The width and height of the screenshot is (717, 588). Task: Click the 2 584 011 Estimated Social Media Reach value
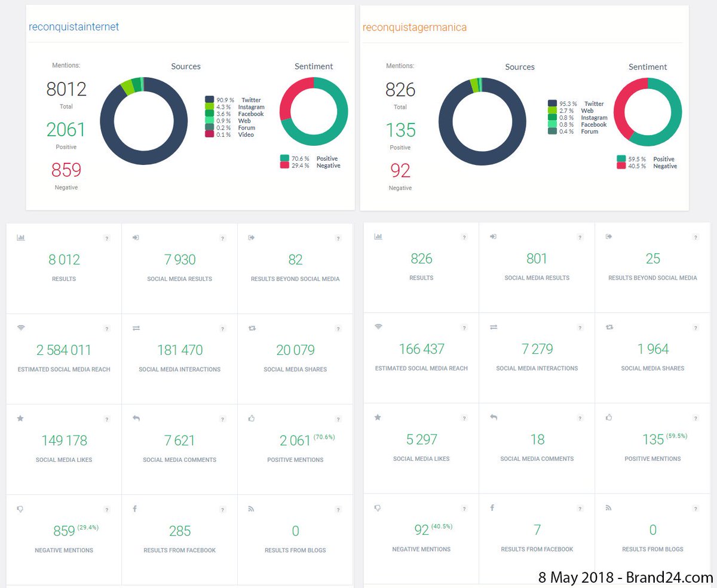click(x=64, y=350)
